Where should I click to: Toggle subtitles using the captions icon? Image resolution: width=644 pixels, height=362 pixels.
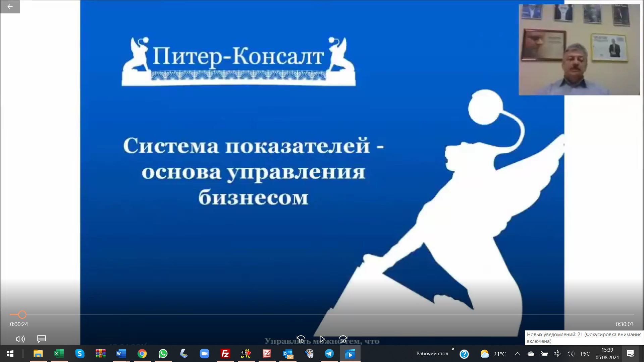click(41, 339)
